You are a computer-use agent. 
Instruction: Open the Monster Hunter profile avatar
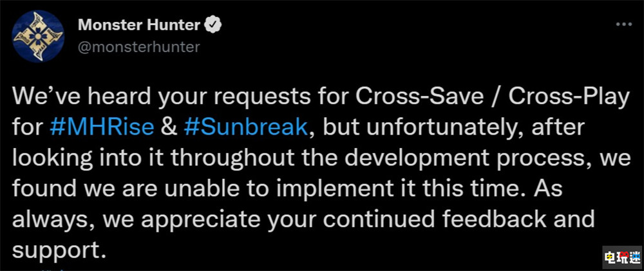coord(38,36)
